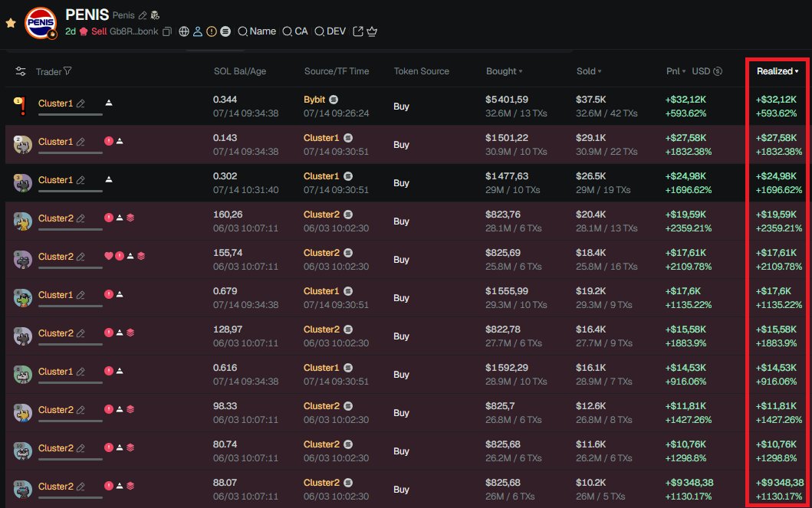The image size is (812, 508).
Task: Click the copy contract address icon next to Gb8R…bonk
Action: point(166,31)
